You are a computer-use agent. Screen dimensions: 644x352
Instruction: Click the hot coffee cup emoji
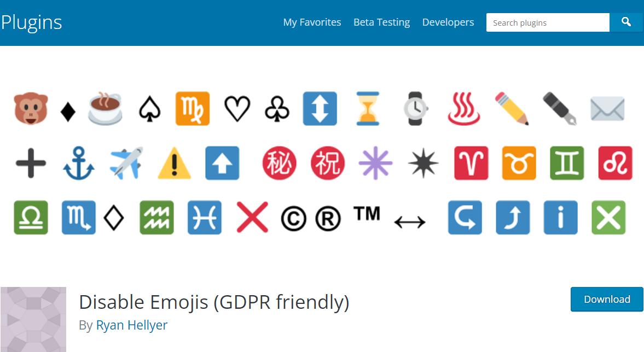point(105,108)
